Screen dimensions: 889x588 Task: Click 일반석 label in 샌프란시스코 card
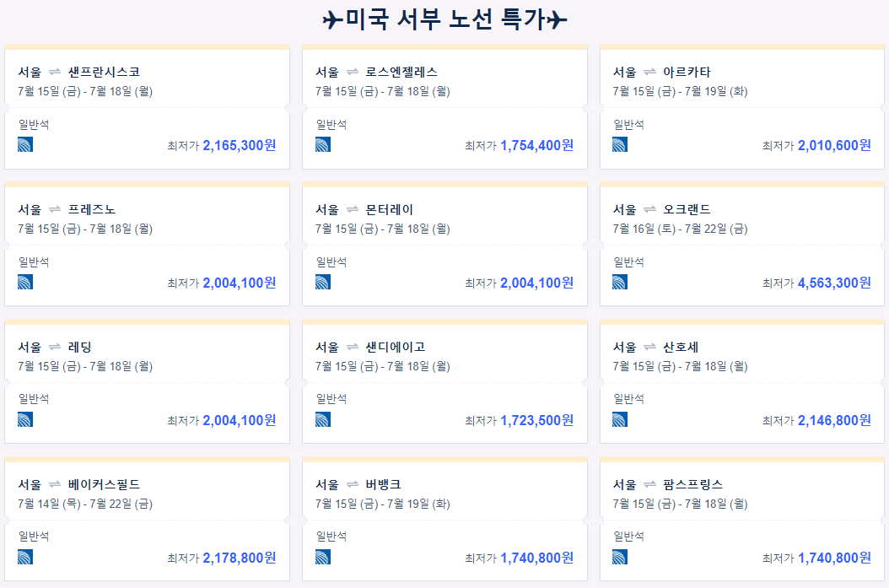coord(34,125)
